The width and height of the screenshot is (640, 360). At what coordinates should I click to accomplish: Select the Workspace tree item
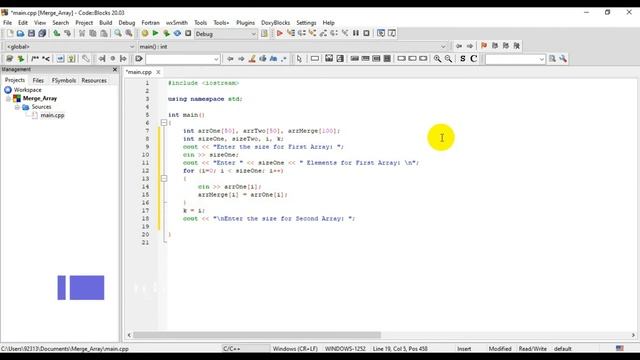[x=27, y=90]
